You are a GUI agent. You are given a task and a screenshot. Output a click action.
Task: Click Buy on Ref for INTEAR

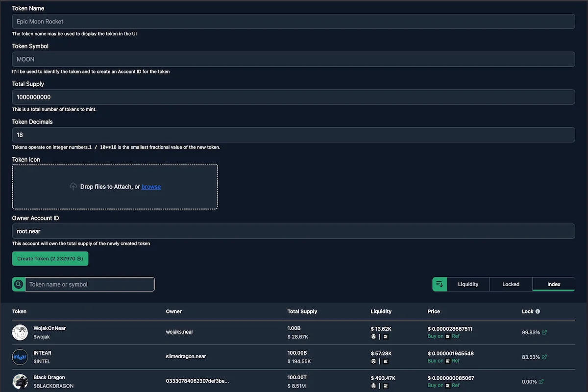click(443, 361)
